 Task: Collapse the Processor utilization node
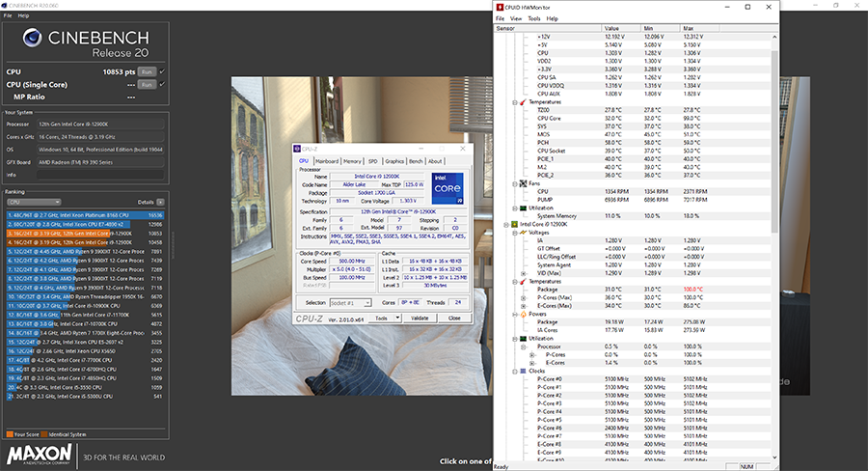(524, 346)
